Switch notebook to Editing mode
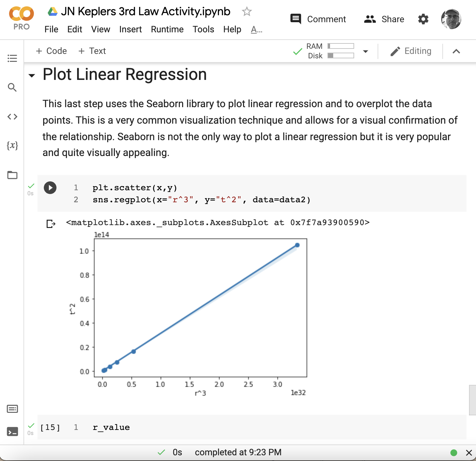 (412, 51)
